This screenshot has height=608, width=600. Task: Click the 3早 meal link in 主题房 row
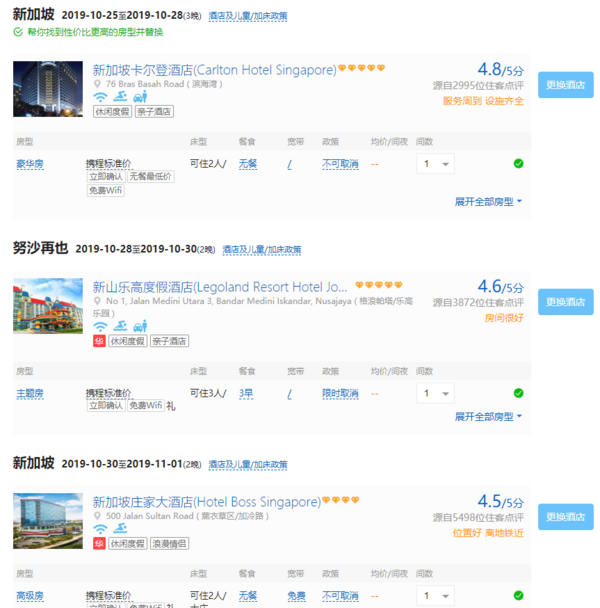tap(246, 394)
